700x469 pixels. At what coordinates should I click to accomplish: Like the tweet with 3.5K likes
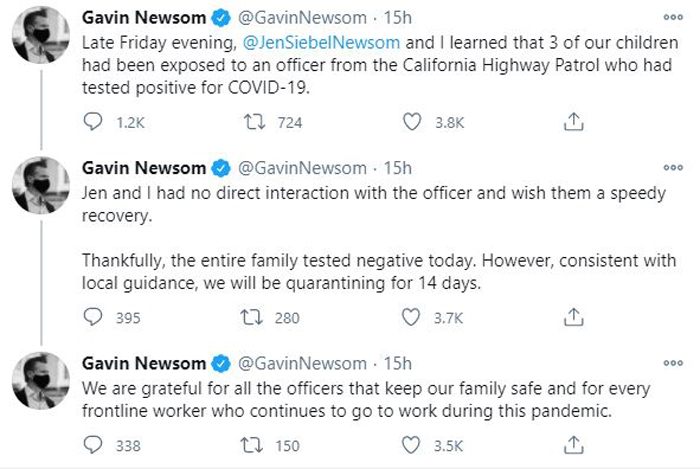pyautogui.click(x=411, y=445)
